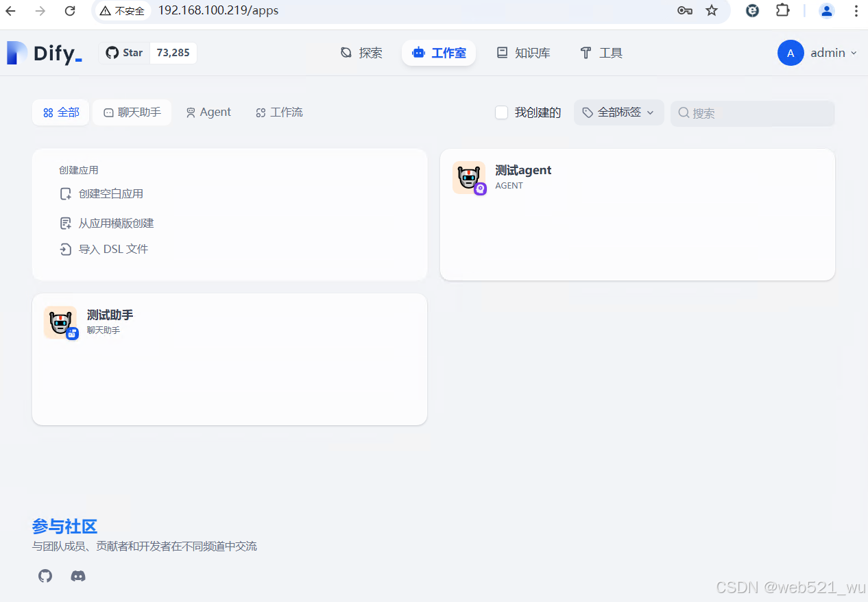Expand the admin account dropdown
The height and width of the screenshot is (602, 868).
[834, 53]
